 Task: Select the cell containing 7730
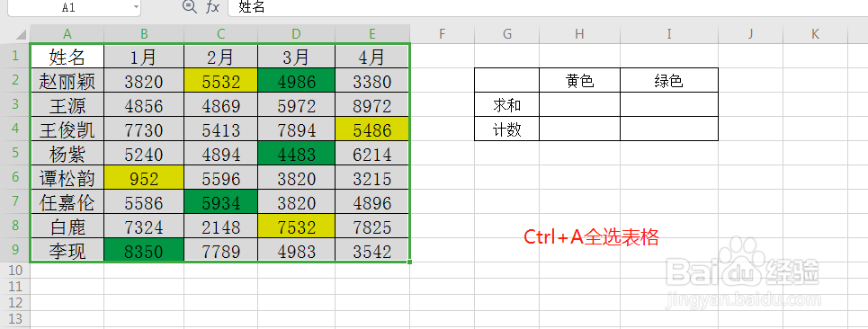click(144, 129)
